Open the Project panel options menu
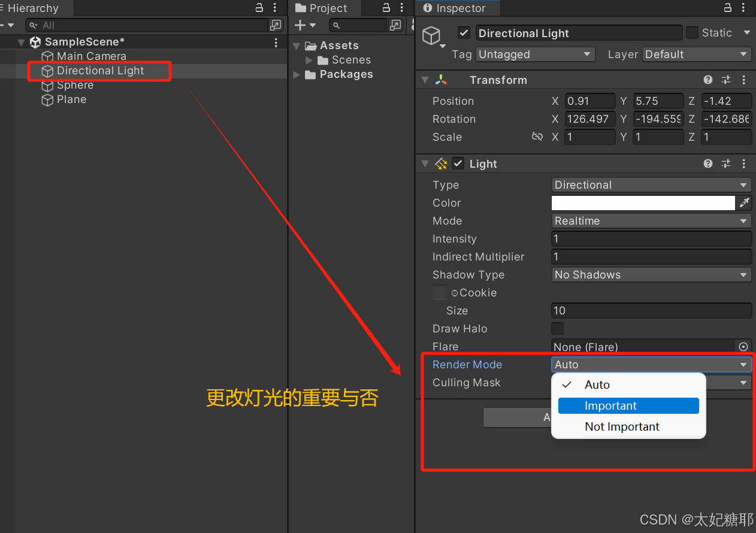The image size is (756, 533). 401,8
